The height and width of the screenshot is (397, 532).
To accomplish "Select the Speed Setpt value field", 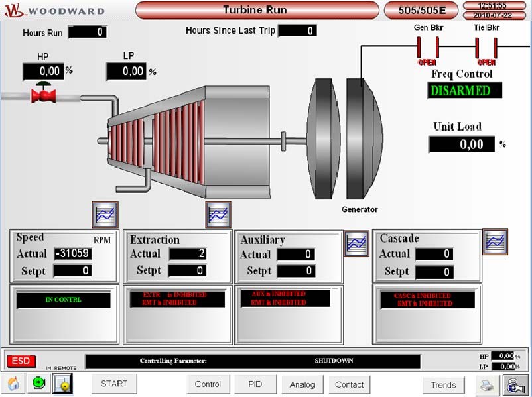I will (x=72, y=270).
